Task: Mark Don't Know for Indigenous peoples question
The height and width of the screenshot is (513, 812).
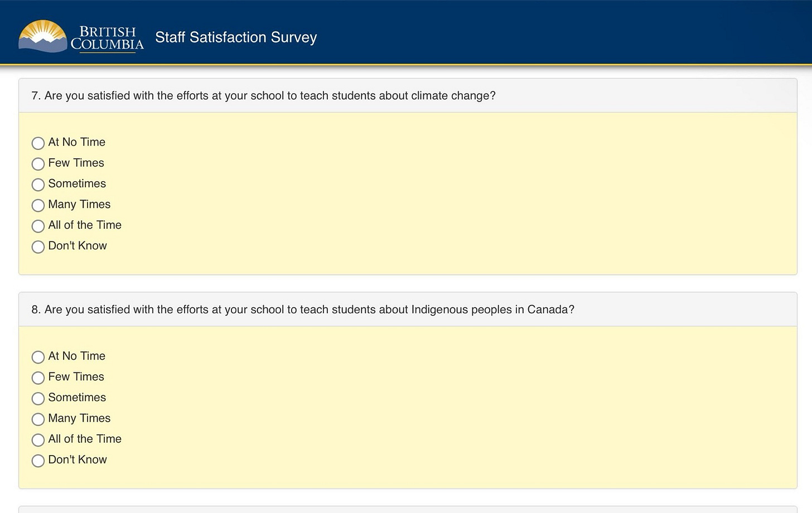Action: coord(38,461)
